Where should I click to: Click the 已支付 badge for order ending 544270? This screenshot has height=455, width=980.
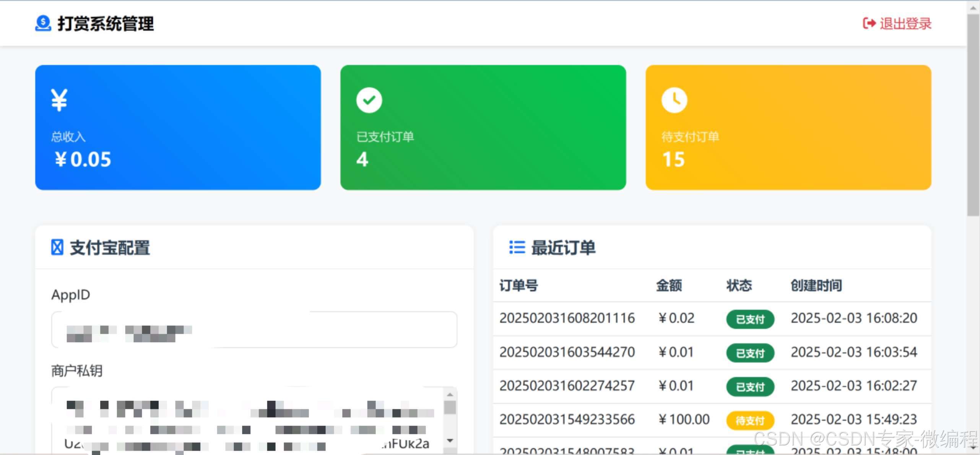click(x=749, y=353)
